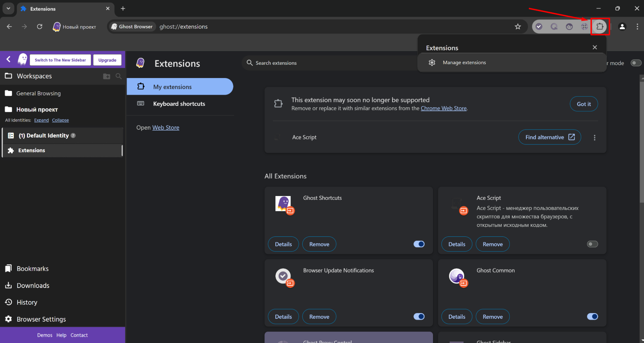The height and width of the screenshot is (343, 644).
Task: Open Chrome Web Store link
Action: [443, 108]
